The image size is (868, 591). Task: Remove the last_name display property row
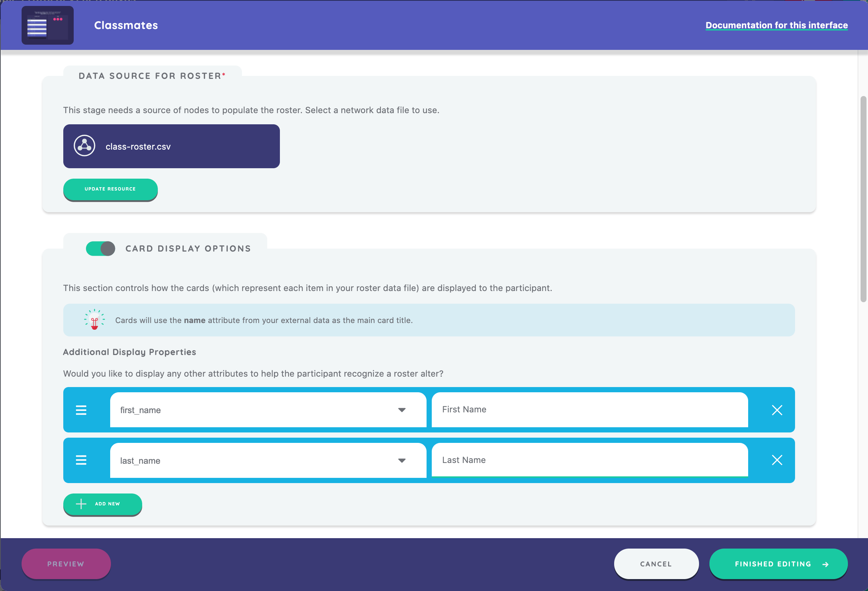click(777, 460)
